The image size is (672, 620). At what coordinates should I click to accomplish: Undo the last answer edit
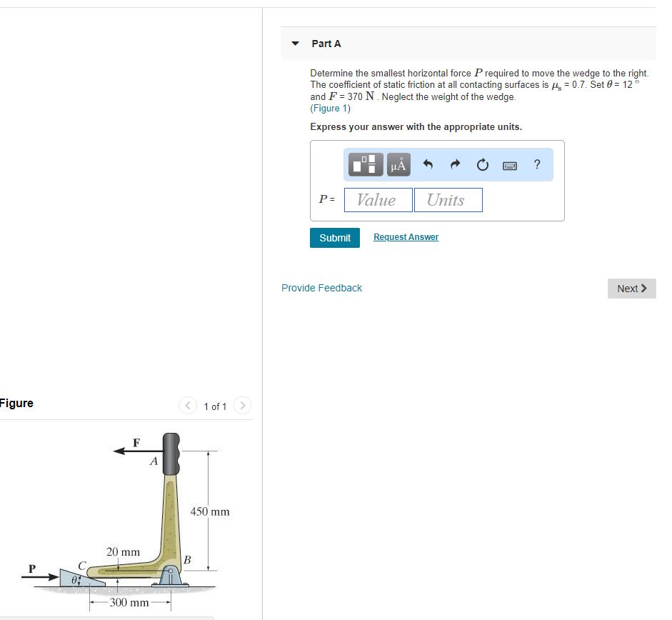(x=427, y=164)
